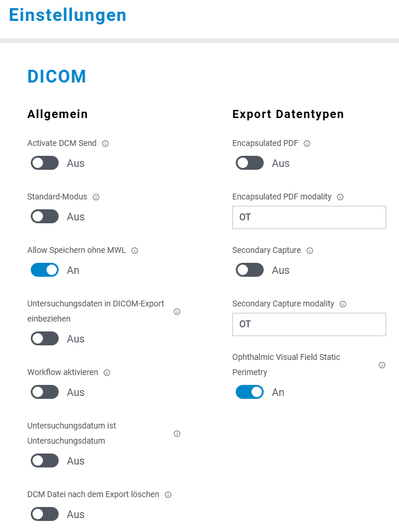Open info icon for Secondary Capture modality
This screenshot has width=399, height=532.
pyautogui.click(x=343, y=304)
